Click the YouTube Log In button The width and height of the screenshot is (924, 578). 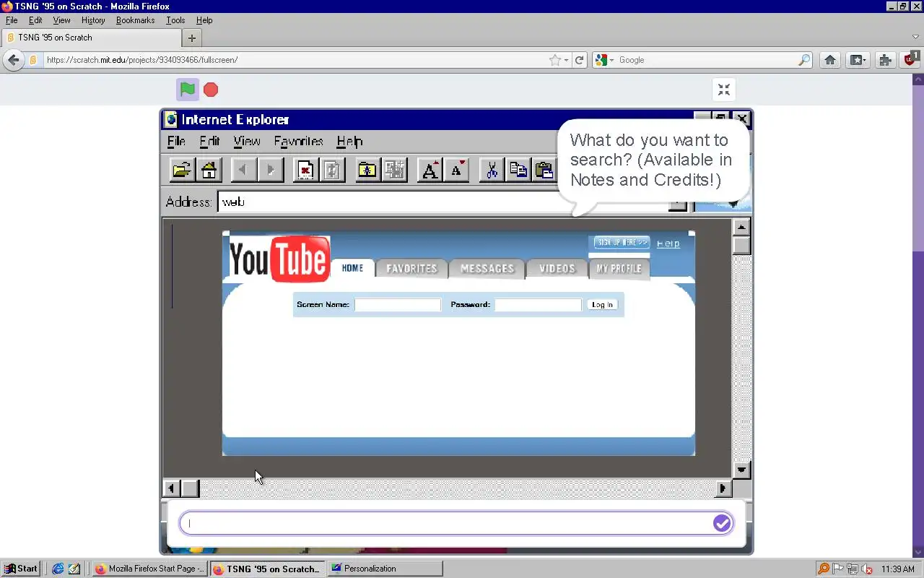tap(602, 305)
